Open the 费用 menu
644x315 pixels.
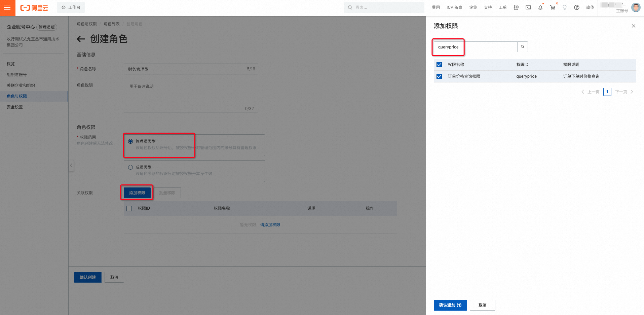tap(436, 7)
